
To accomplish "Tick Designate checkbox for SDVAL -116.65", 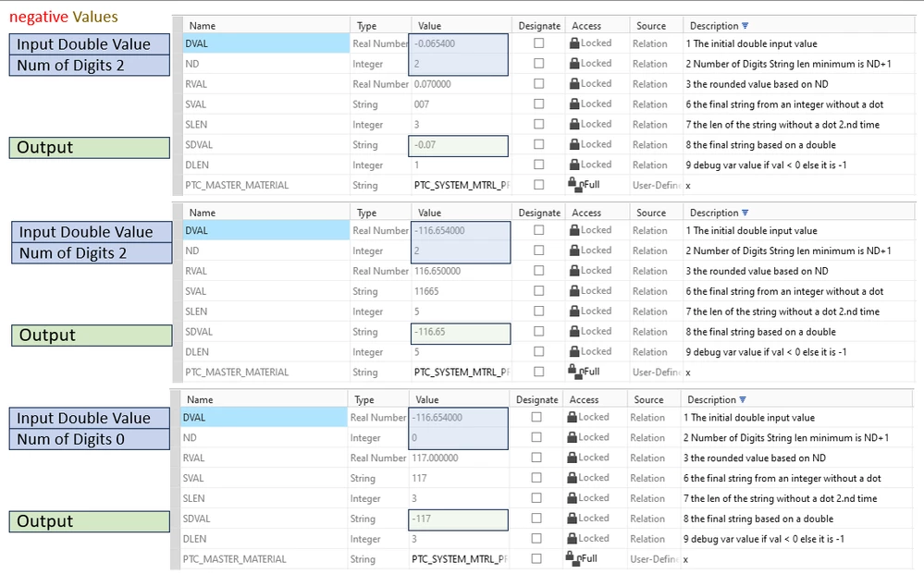I will click(538, 332).
